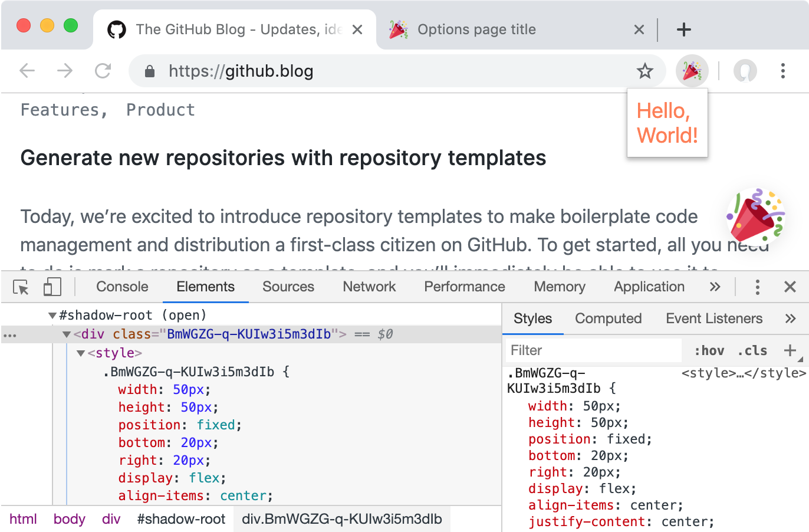This screenshot has height=532, width=809.
Task: Toggle the .cls class editor
Action: (752, 351)
